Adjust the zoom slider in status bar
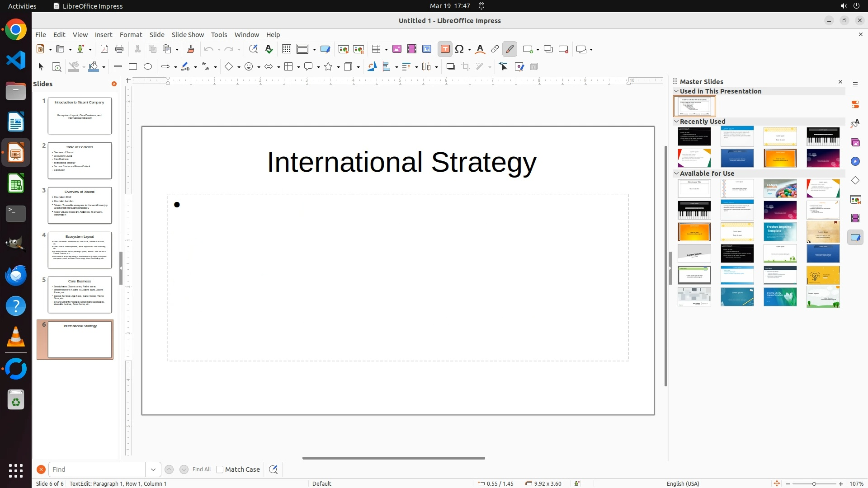The image size is (868, 488). [814, 484]
